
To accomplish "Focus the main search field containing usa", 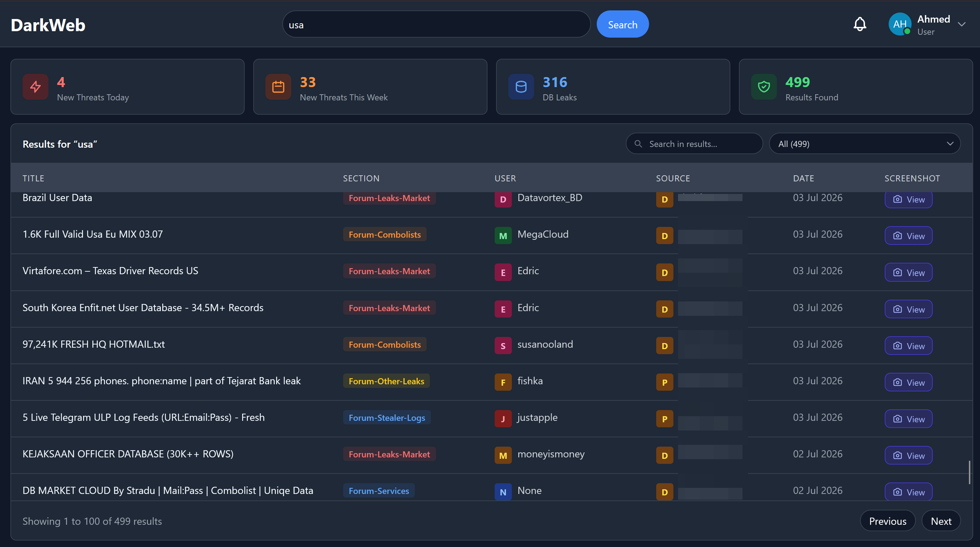I will click(x=436, y=24).
